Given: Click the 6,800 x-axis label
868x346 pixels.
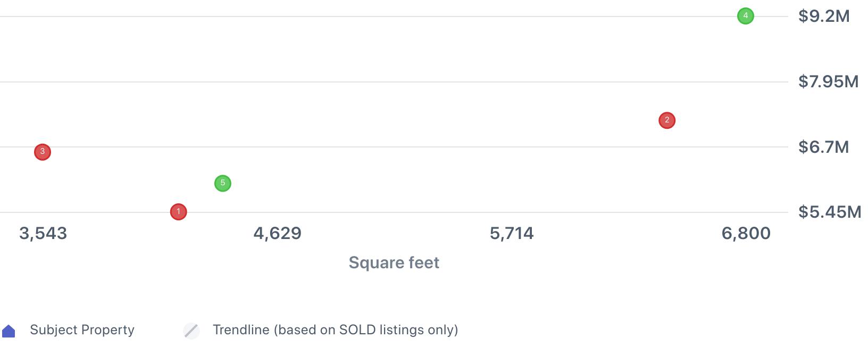Looking at the screenshot, I should pyautogui.click(x=746, y=233).
